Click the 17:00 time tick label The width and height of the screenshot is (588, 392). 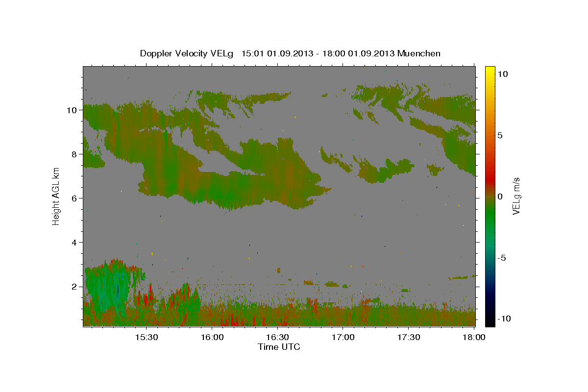(x=343, y=338)
